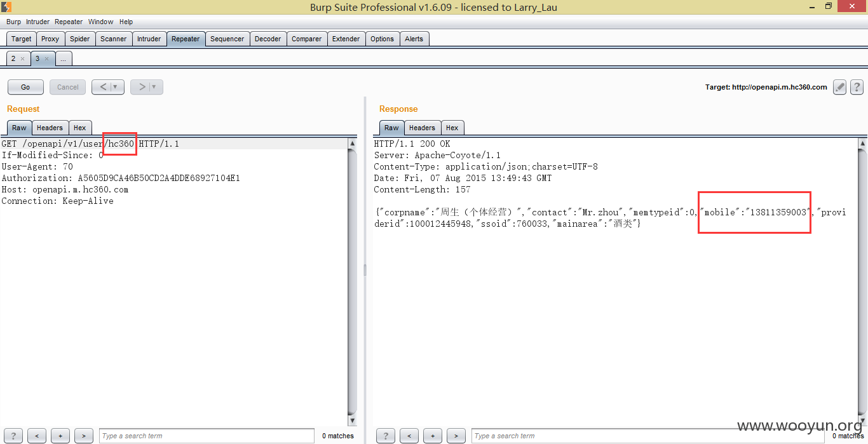Open the back history dropdown arrow
Screen dimensions: 868x444
[116, 87]
